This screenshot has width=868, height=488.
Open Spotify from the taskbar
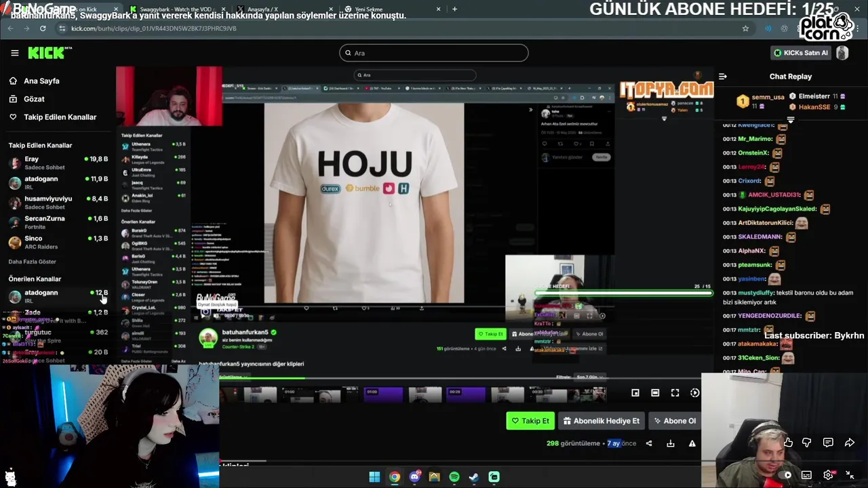pos(454,477)
